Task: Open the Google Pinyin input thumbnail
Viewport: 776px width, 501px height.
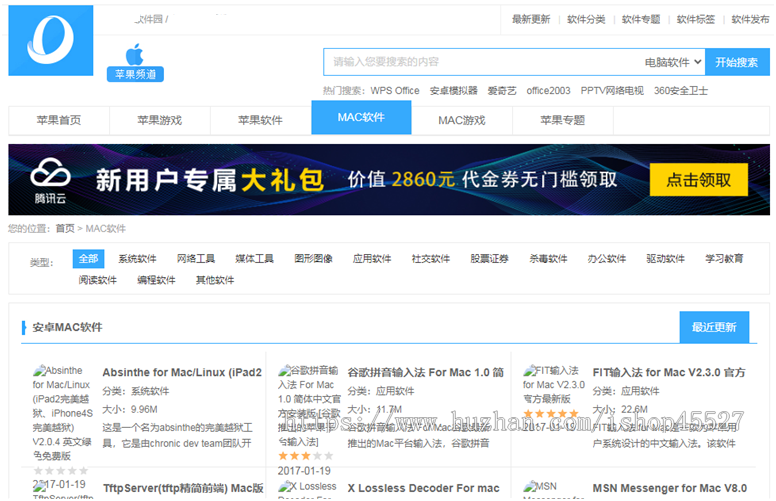Action: [309, 406]
